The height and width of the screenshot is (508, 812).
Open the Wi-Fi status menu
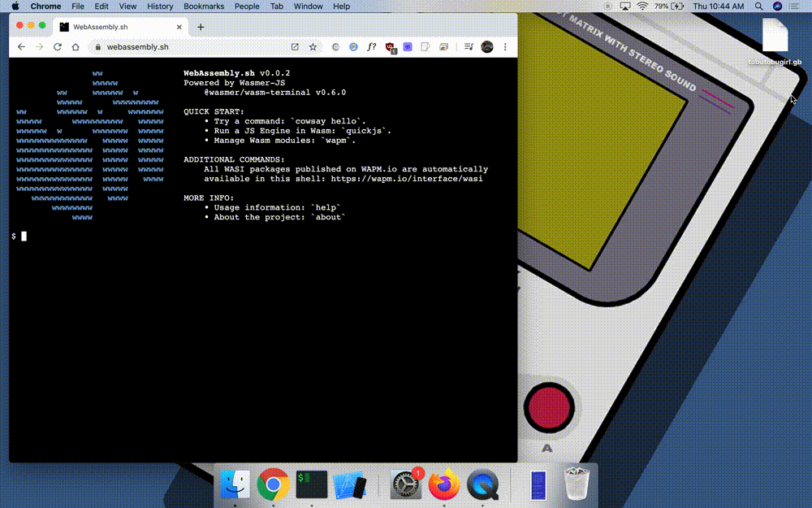[642, 7]
